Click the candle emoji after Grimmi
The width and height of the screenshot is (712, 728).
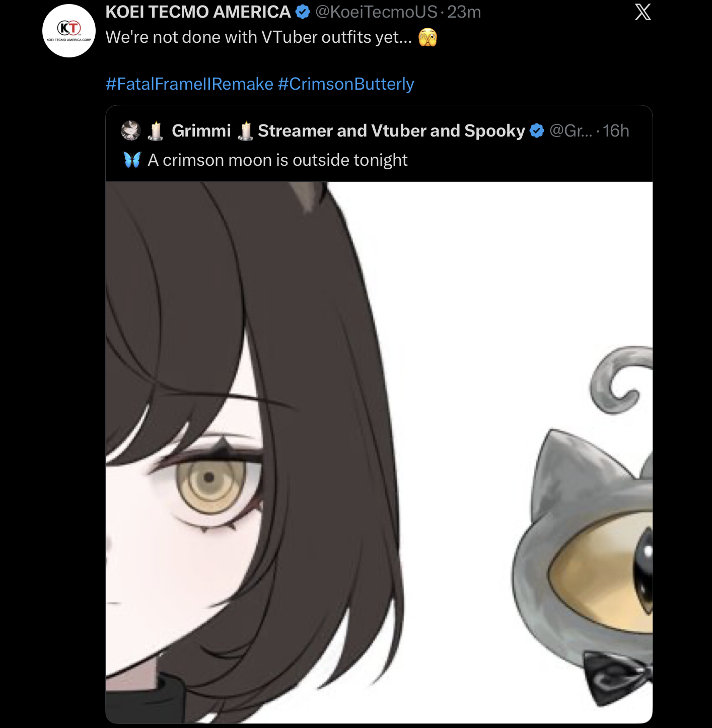pos(245,131)
